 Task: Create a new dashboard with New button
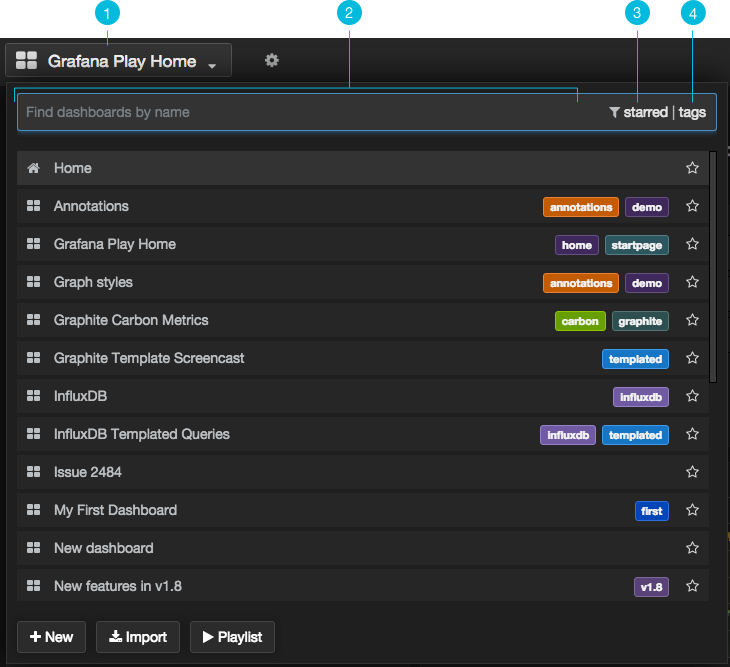click(x=51, y=637)
